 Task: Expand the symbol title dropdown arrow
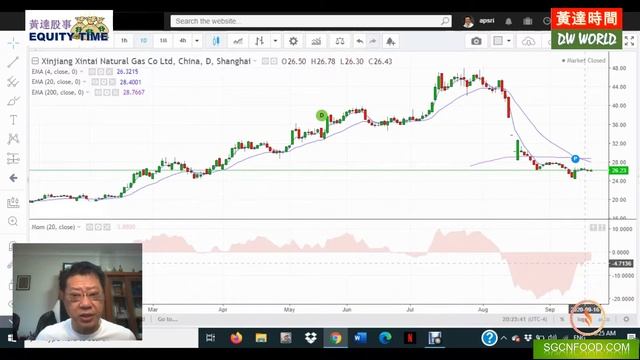pos(255,61)
